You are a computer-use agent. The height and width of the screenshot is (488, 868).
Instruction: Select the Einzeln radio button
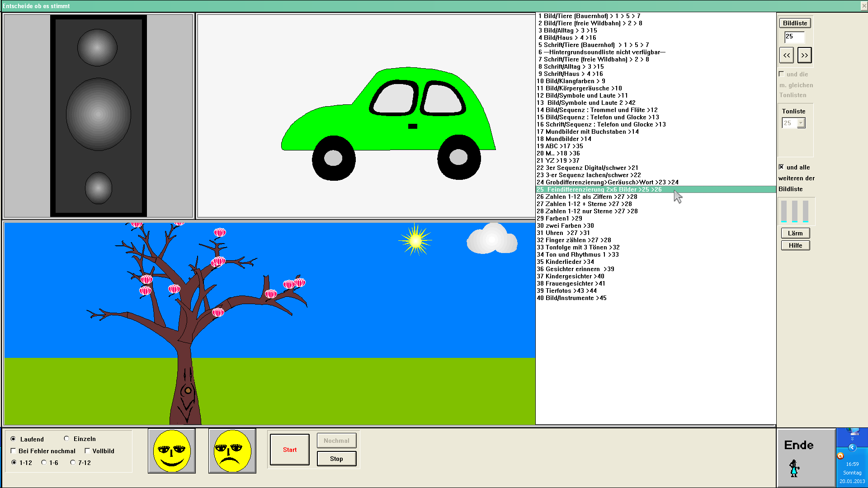(x=66, y=438)
